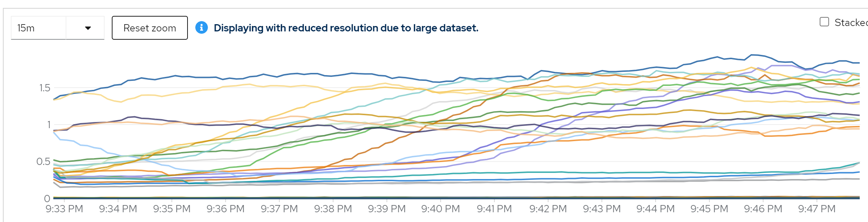Click the 9:40 PM x-axis label
Viewport: 868px width, 222px height.
pyautogui.click(x=440, y=209)
